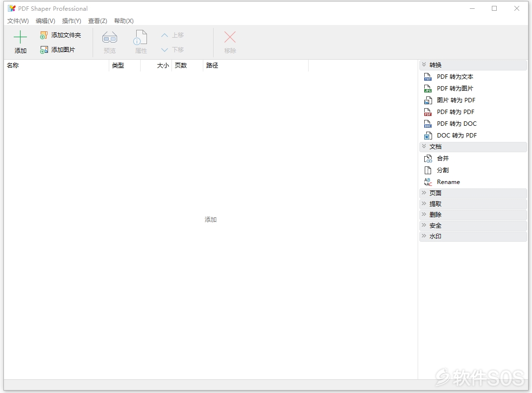
Task: Click the PDF 转为图片 JPG icon
Action: [428, 89]
